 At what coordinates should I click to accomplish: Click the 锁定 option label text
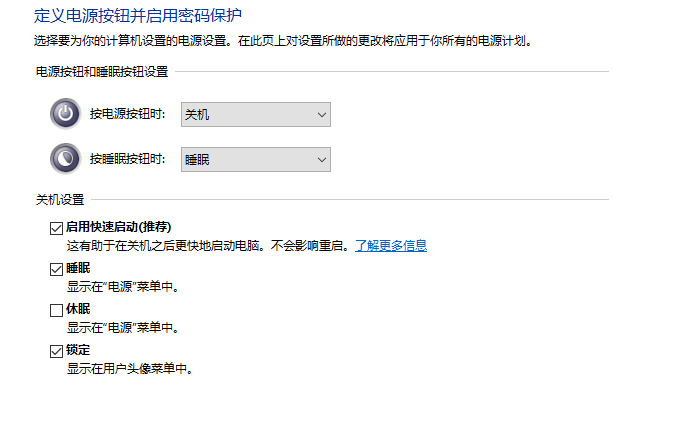78,350
